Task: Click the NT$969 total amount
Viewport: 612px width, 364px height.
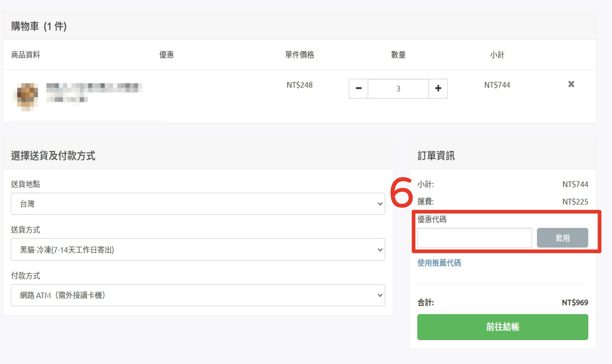Action: 575,303
